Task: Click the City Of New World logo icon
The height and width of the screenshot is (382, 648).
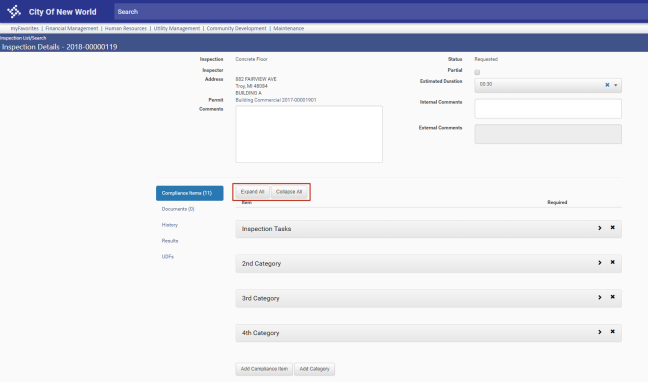Action: 14,11
